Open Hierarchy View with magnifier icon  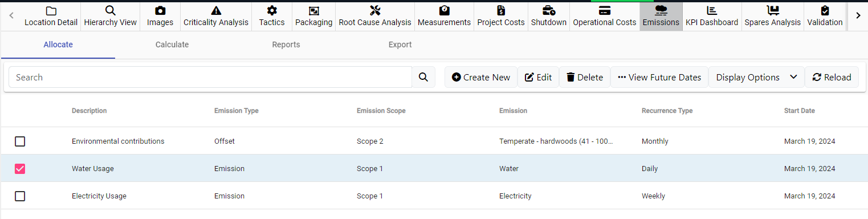coord(111,16)
